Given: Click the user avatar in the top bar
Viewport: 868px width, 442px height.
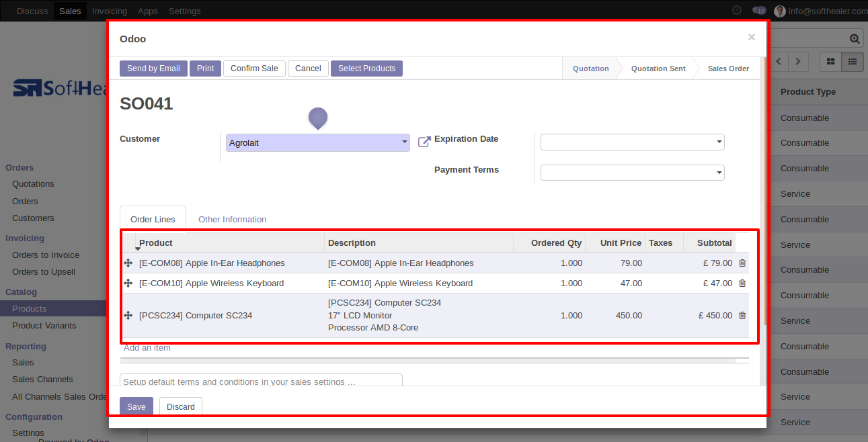Looking at the screenshot, I should (x=780, y=11).
